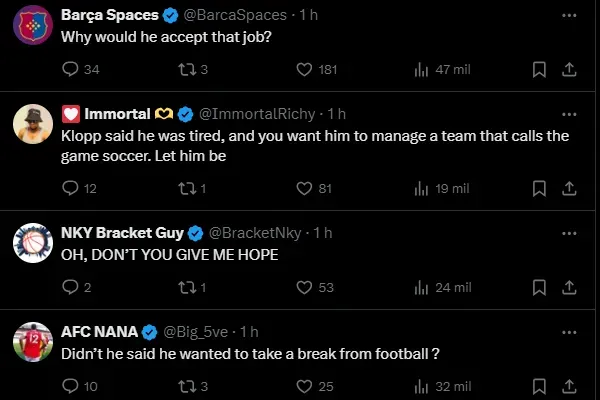Reply to Barça Spaces tweet
Image resolution: width=600 pixels, height=400 pixels.
(70, 69)
